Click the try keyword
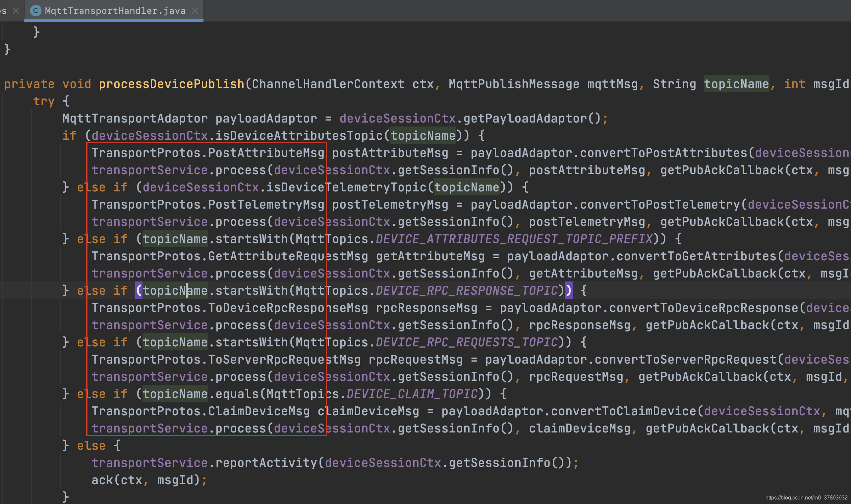 (43, 101)
